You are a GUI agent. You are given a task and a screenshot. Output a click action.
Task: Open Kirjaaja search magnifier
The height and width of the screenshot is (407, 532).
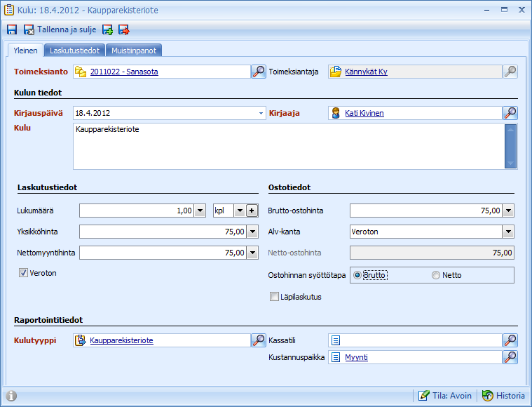pos(510,113)
